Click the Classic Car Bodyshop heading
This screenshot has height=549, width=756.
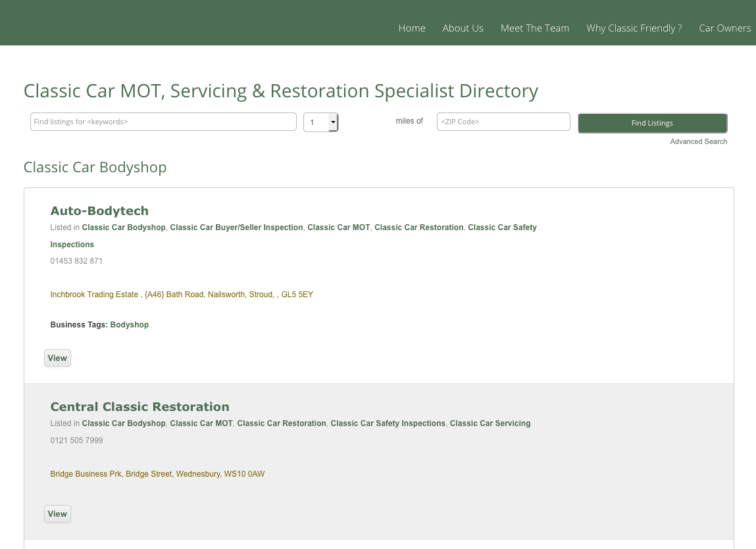[95, 167]
